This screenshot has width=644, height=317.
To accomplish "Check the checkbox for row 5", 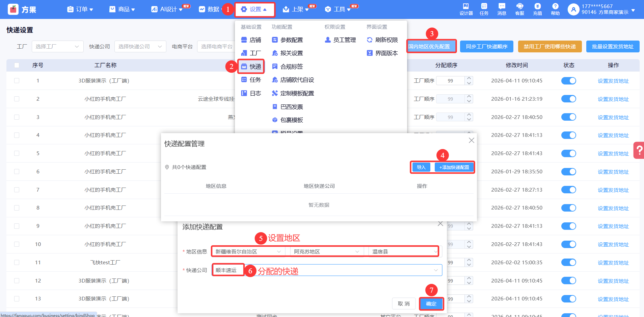I will pyautogui.click(x=17, y=153).
